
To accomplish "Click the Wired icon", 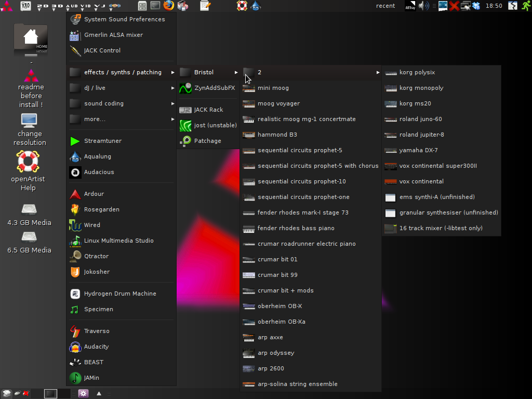I will pyautogui.click(x=75, y=225).
